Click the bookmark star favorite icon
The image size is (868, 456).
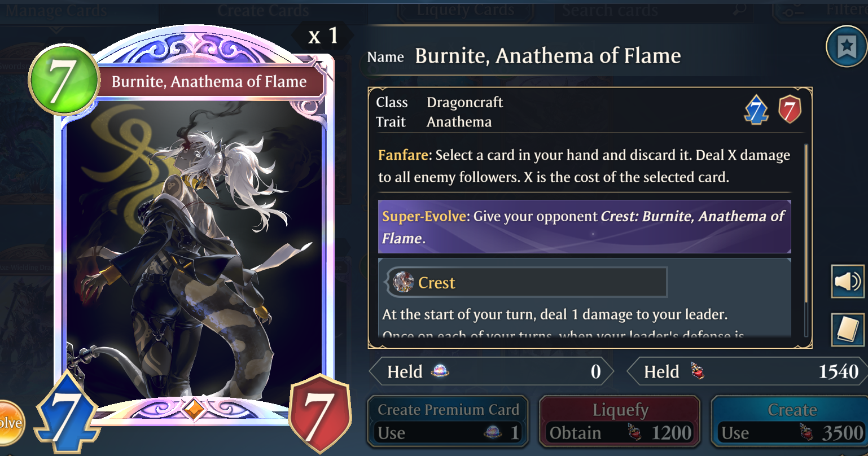[x=846, y=47]
